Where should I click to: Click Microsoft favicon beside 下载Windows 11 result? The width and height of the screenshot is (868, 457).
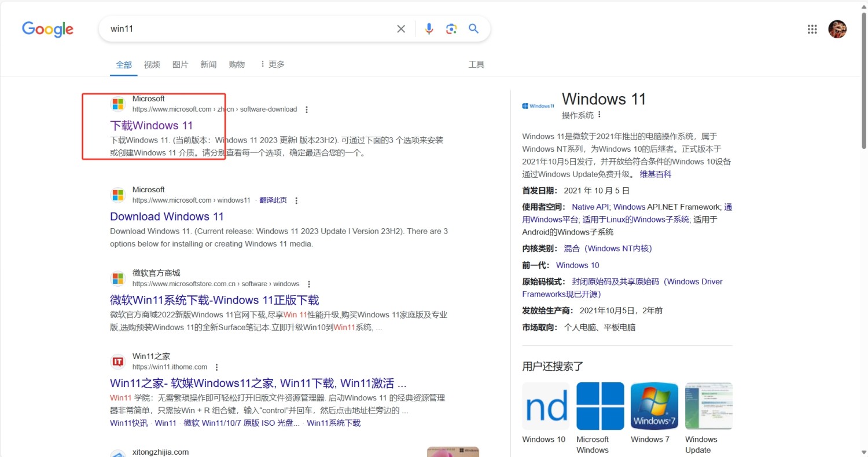coord(118,104)
